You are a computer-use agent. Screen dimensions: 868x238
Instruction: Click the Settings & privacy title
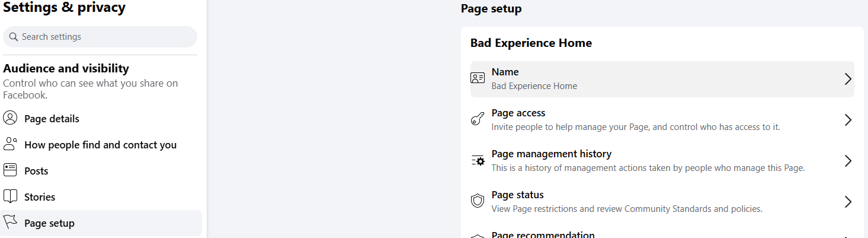[x=65, y=8]
